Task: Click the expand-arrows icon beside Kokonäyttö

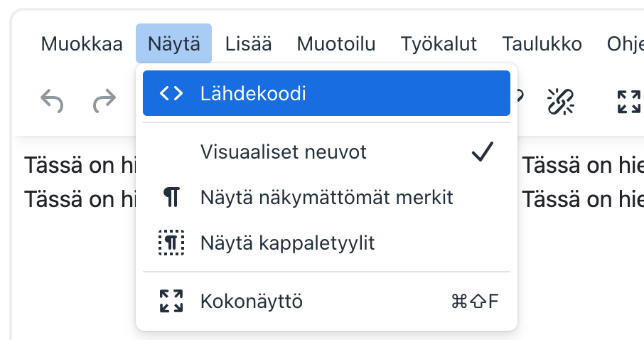Action: [171, 301]
